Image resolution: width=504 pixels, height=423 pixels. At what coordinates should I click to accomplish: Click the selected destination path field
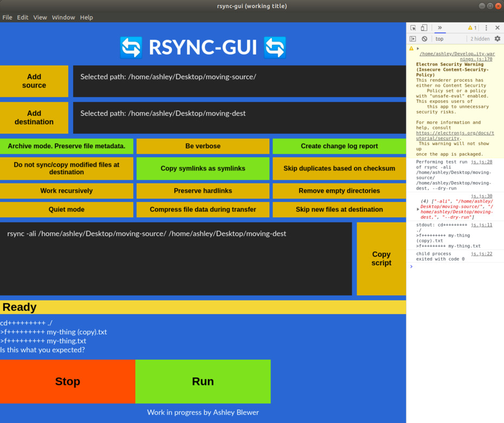click(x=240, y=118)
